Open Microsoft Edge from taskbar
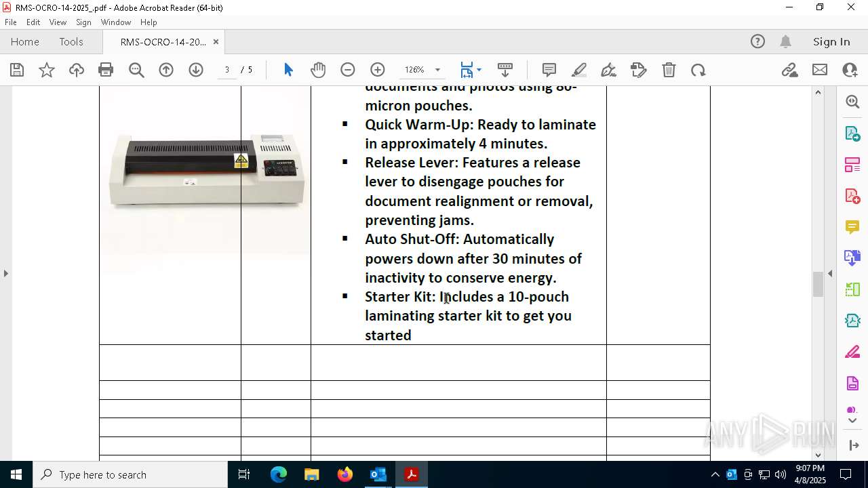This screenshot has width=868, height=488. 279,474
